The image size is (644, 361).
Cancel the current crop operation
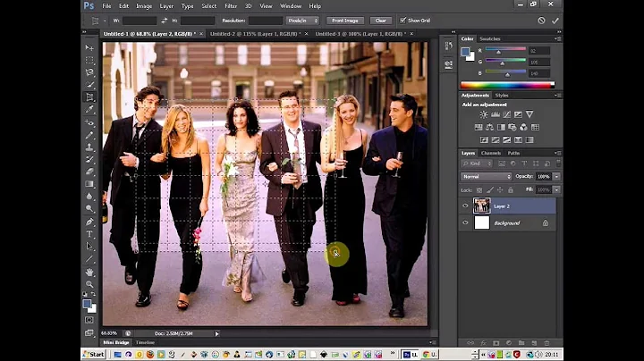(541, 20)
